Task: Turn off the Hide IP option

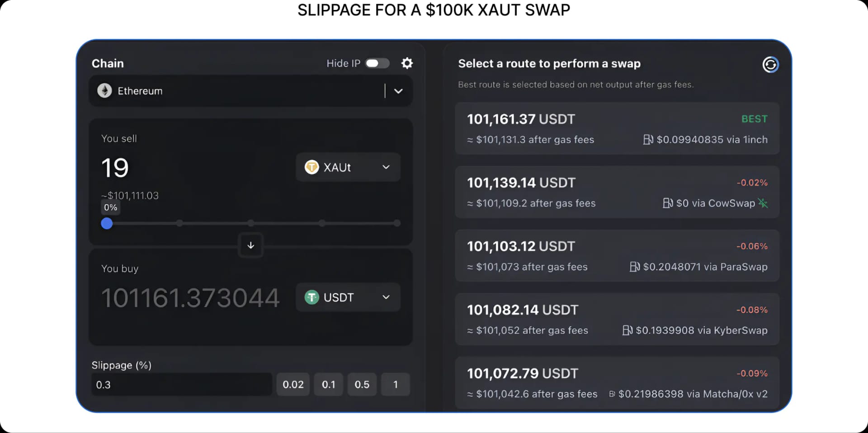Action: coord(378,63)
